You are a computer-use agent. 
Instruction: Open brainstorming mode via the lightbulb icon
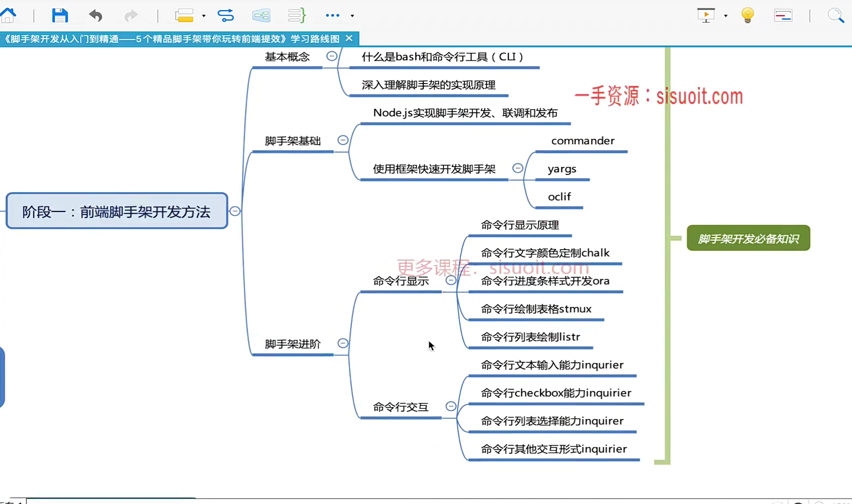[x=748, y=15]
